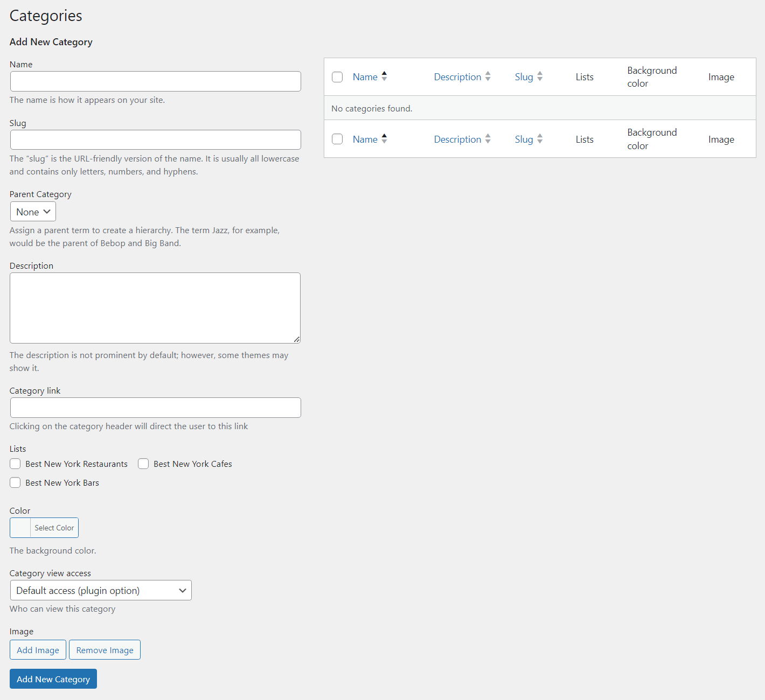This screenshot has width=765, height=700.
Task: Click the Name text input field
Action: coord(155,81)
